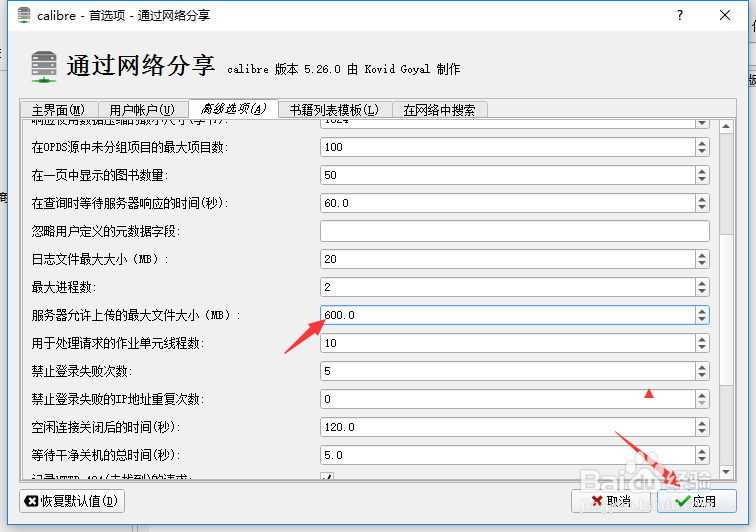Decrease 最大进程数 value

pyautogui.click(x=702, y=291)
